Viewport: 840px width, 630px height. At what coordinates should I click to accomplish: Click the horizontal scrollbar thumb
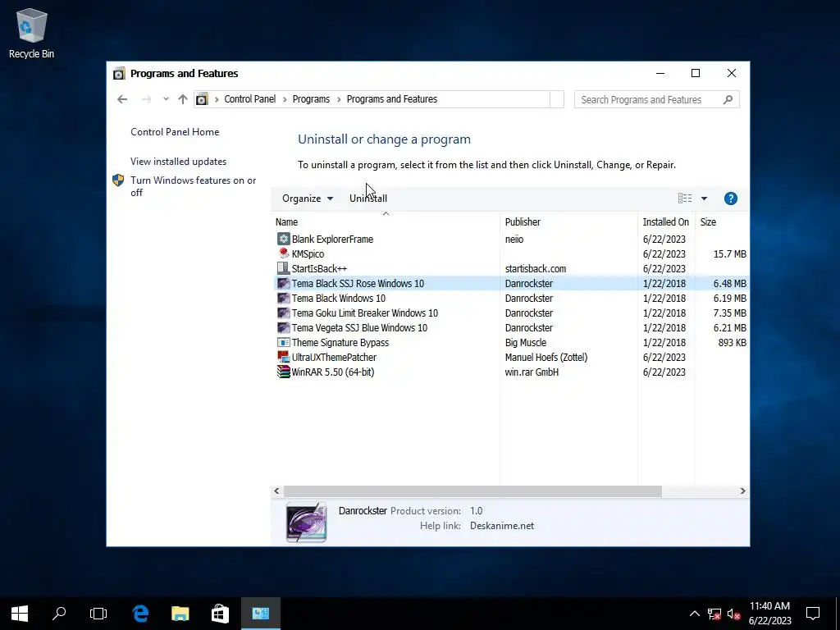tap(472, 491)
